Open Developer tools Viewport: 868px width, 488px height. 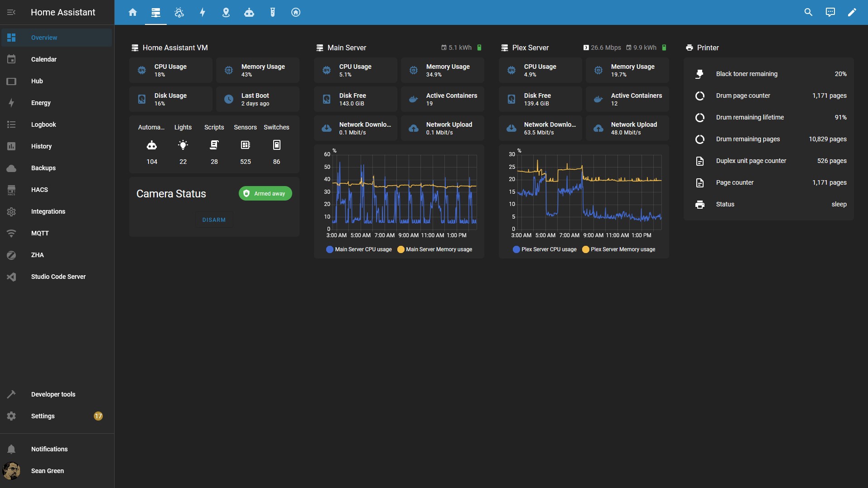[x=57, y=394]
